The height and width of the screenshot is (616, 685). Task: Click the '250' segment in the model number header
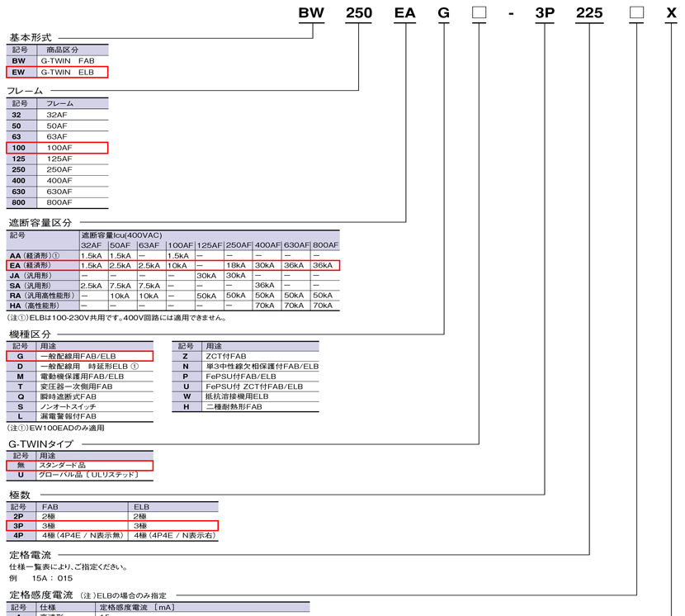pos(359,13)
